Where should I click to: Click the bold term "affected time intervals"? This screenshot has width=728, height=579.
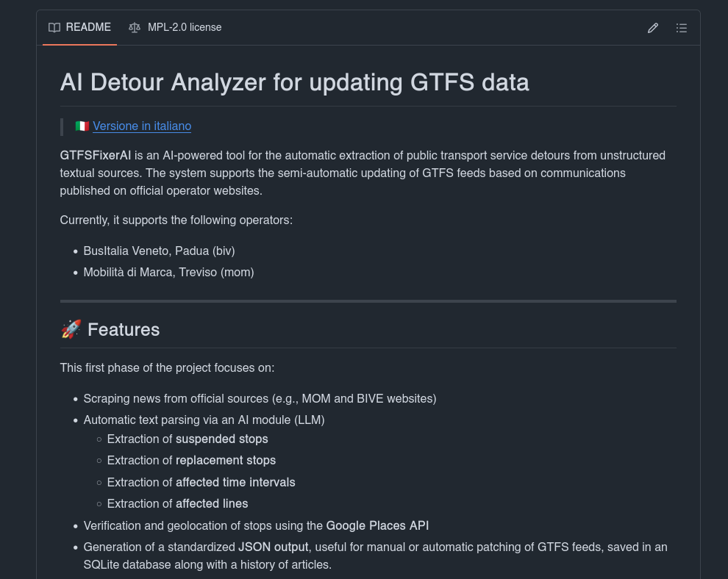235,482
